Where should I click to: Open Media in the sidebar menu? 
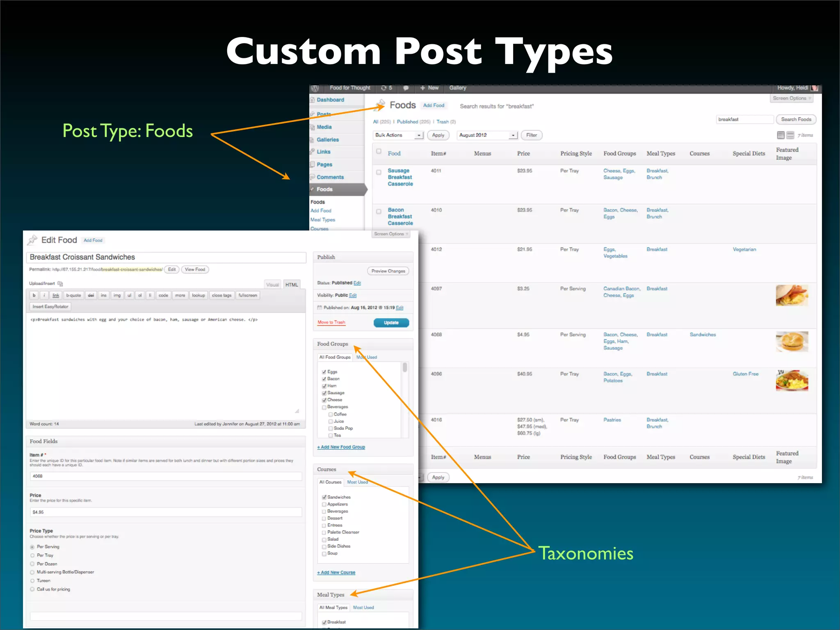pyautogui.click(x=324, y=127)
